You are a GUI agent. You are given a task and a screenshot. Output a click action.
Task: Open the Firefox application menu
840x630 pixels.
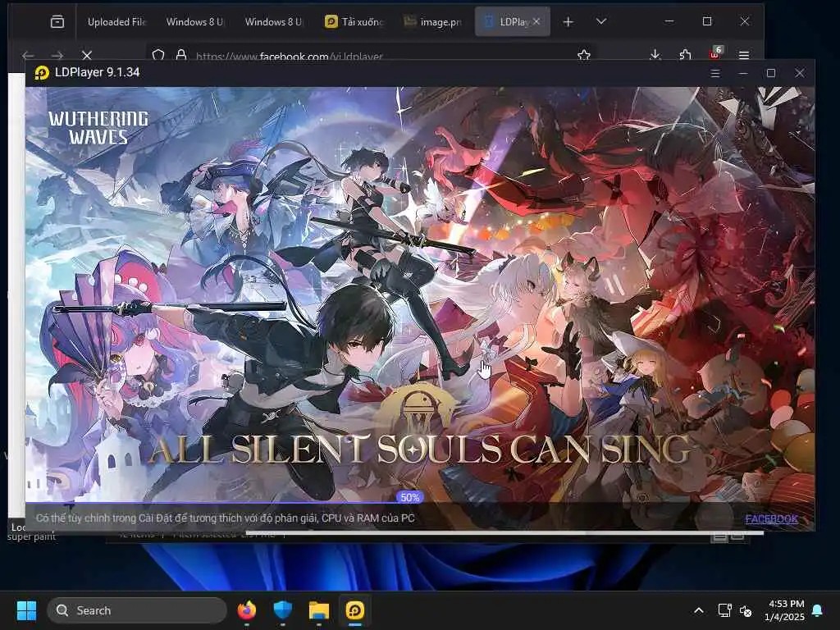tap(743, 55)
